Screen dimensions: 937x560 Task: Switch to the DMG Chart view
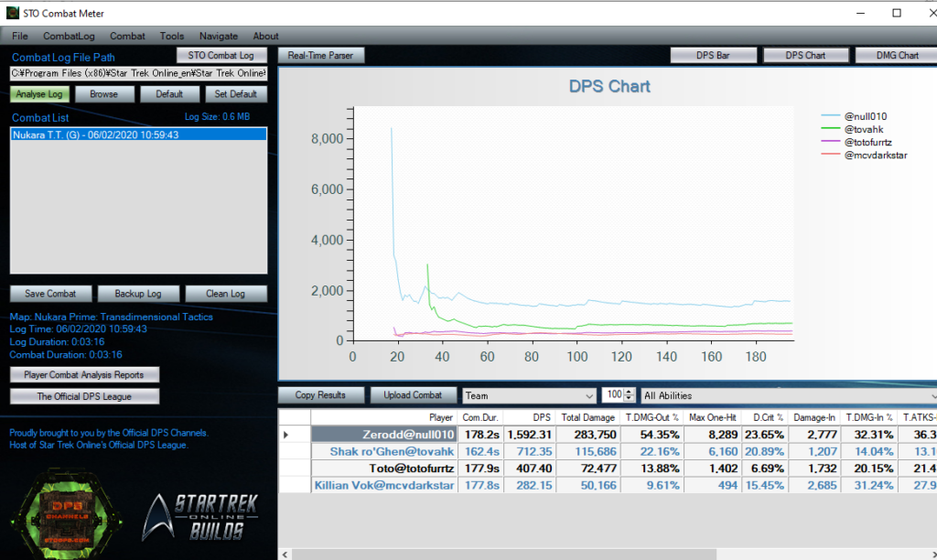click(896, 55)
